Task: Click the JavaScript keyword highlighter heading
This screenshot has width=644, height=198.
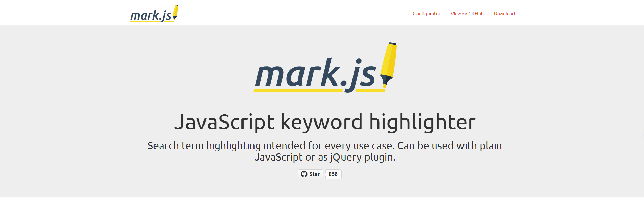Action: click(x=325, y=122)
